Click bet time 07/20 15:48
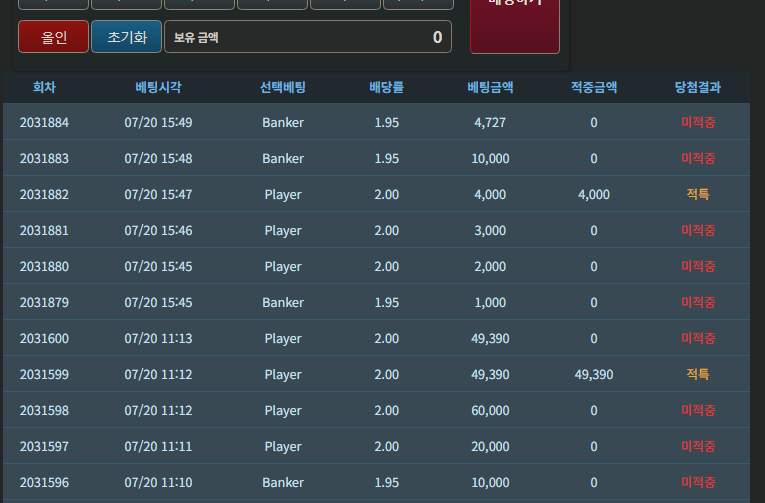The image size is (765, 503). coord(158,159)
